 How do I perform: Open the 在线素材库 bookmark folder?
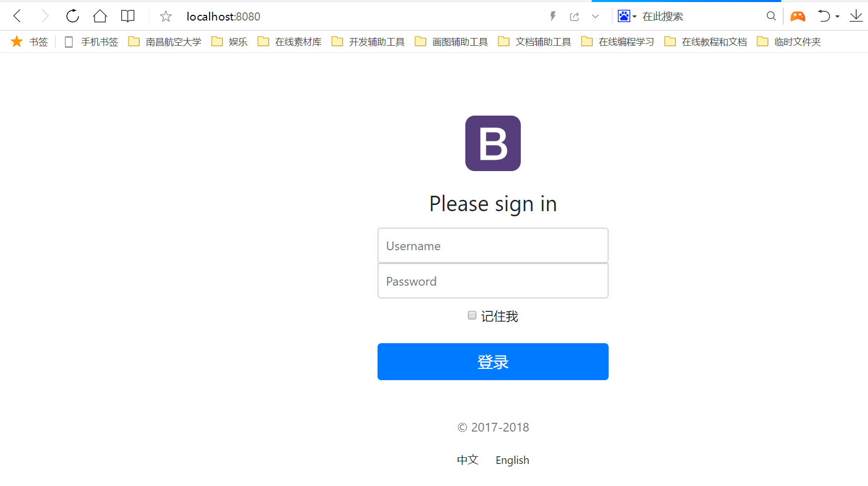[x=290, y=42]
